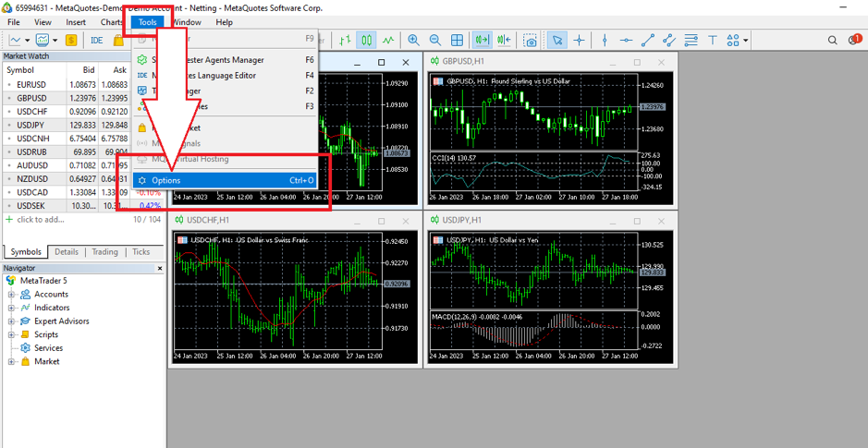Select the EURUSD row in Market Watch

coord(31,84)
